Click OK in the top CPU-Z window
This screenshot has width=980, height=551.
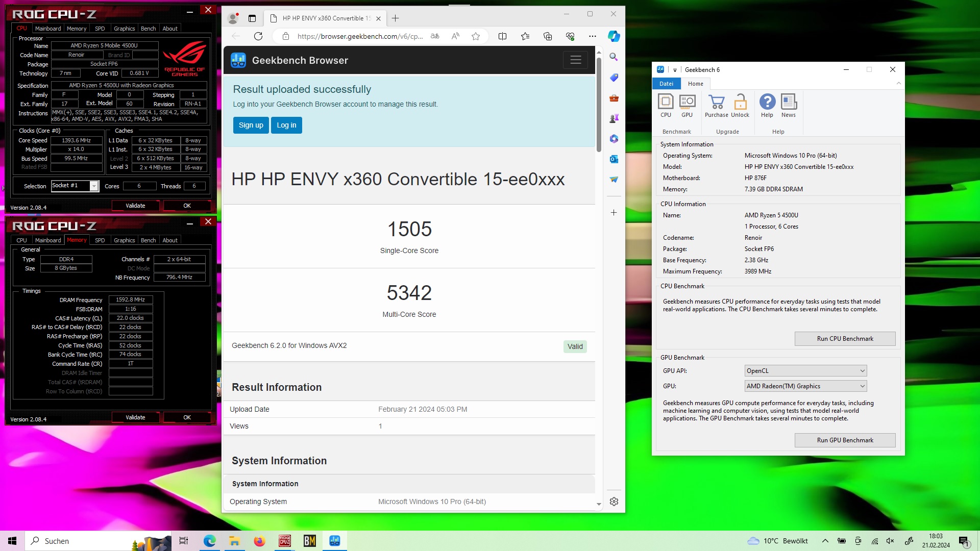(x=187, y=206)
